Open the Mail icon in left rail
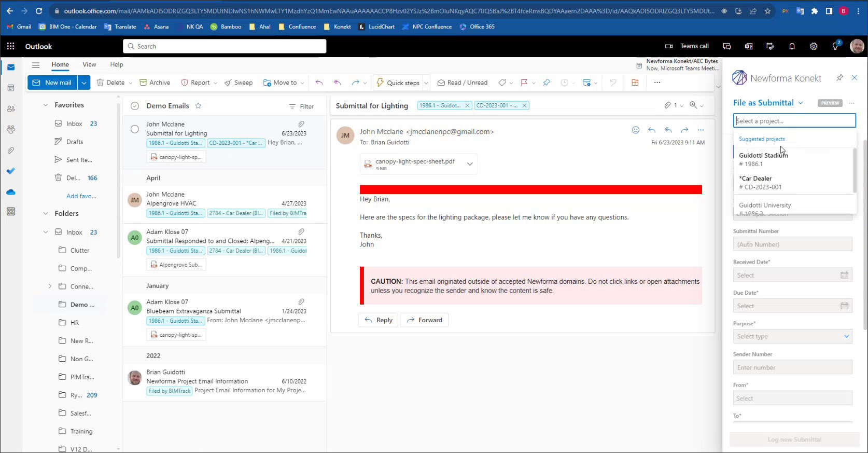The width and height of the screenshot is (868, 453). pos(11,67)
